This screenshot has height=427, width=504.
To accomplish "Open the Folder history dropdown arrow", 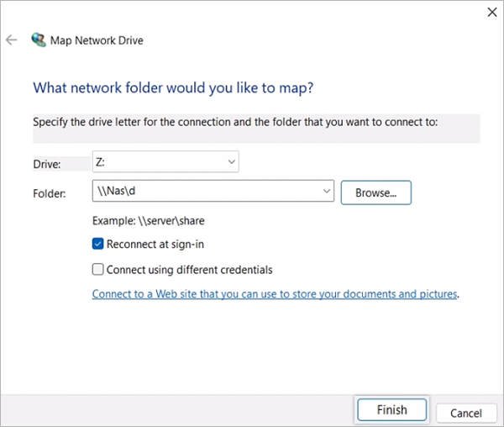I will pos(326,192).
